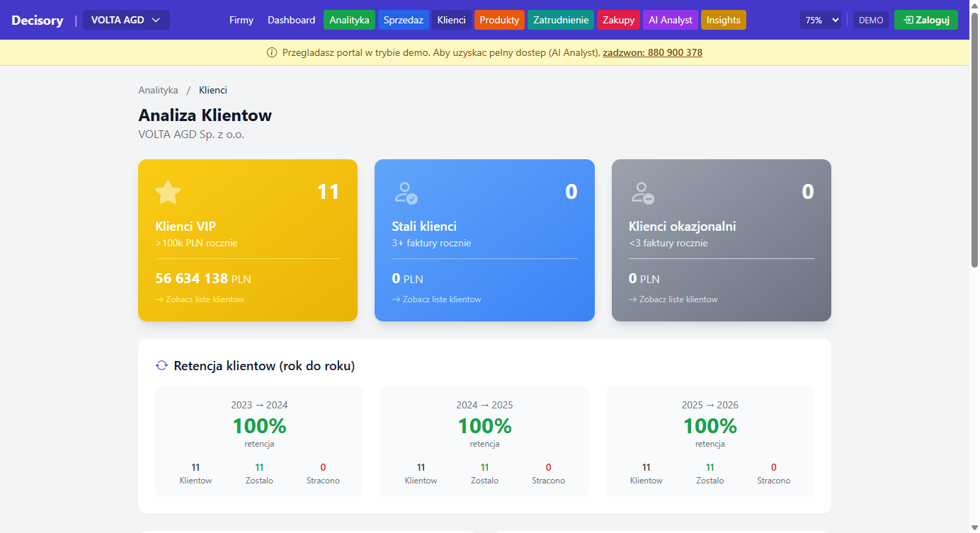
Task: Expand the 75% zoom level selector
Action: tap(821, 21)
